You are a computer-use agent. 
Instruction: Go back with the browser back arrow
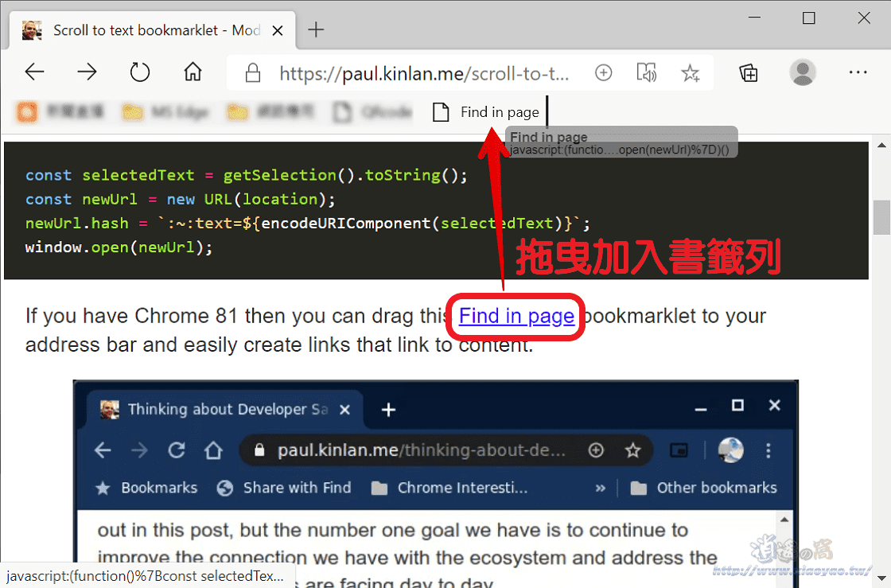click(x=35, y=72)
